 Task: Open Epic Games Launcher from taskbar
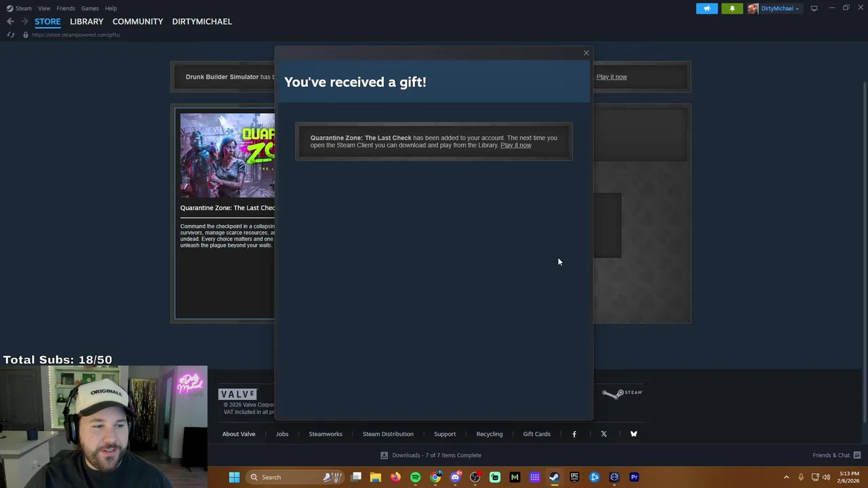(574, 477)
